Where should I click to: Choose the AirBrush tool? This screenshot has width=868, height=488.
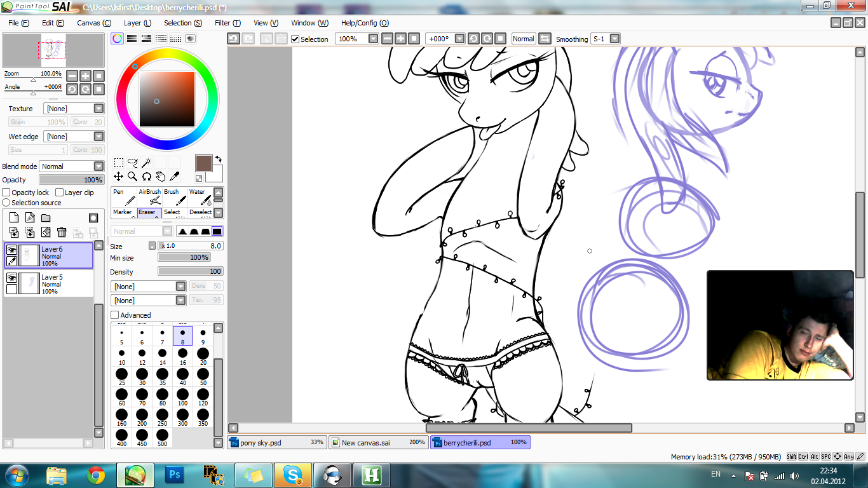pyautogui.click(x=150, y=197)
